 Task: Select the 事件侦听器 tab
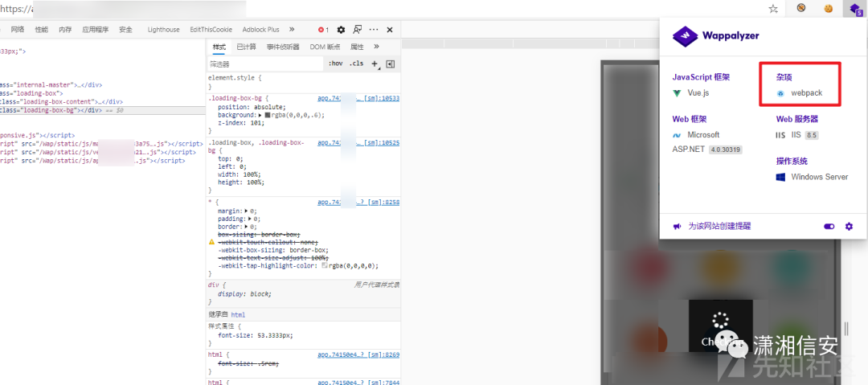click(283, 47)
